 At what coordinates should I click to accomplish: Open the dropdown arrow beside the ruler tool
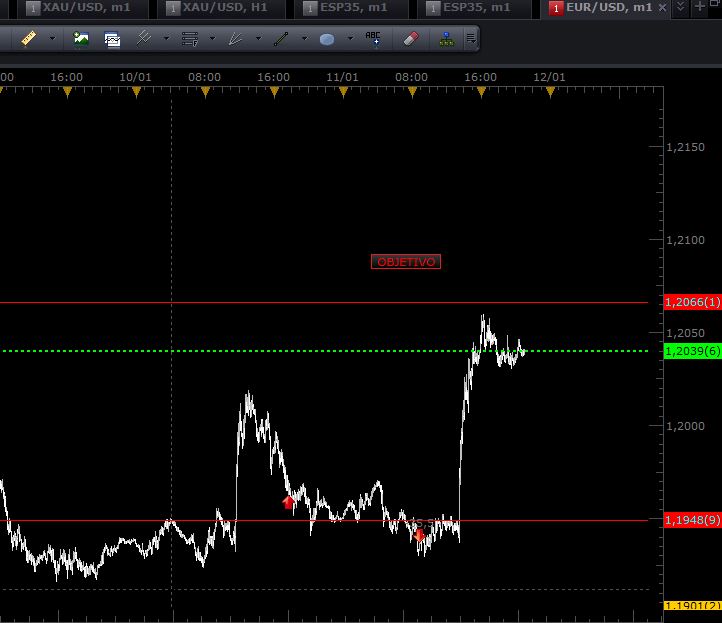pyautogui.click(x=52, y=40)
